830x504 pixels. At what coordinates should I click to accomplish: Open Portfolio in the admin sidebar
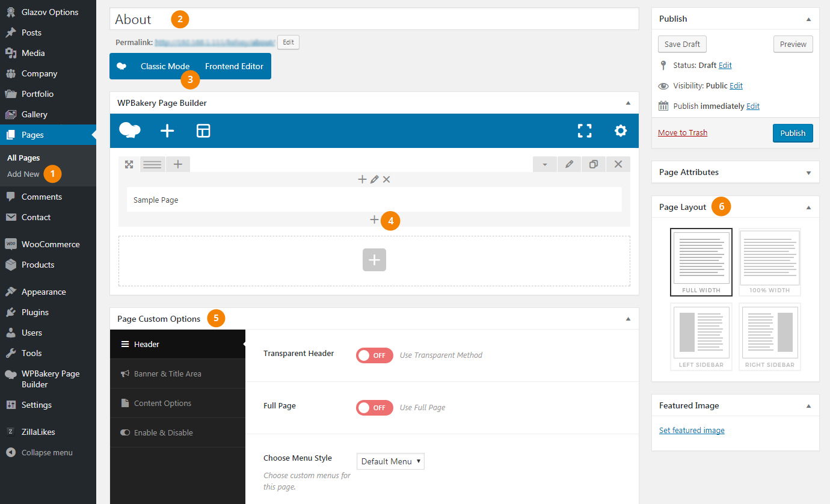pyautogui.click(x=37, y=94)
